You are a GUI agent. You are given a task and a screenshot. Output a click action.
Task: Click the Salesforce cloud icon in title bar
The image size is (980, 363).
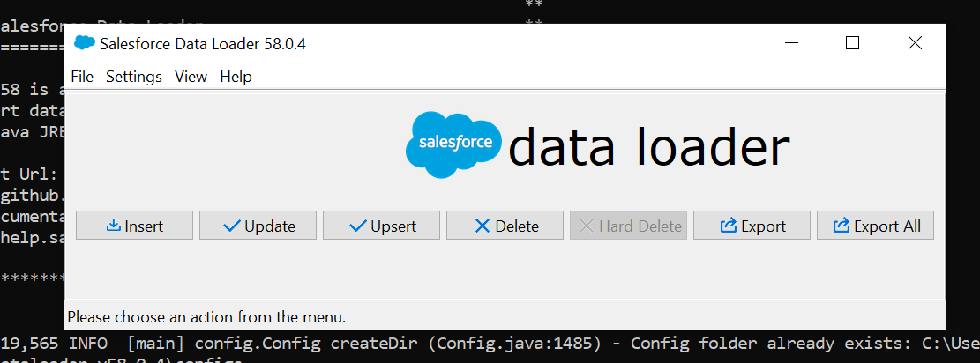(x=85, y=43)
